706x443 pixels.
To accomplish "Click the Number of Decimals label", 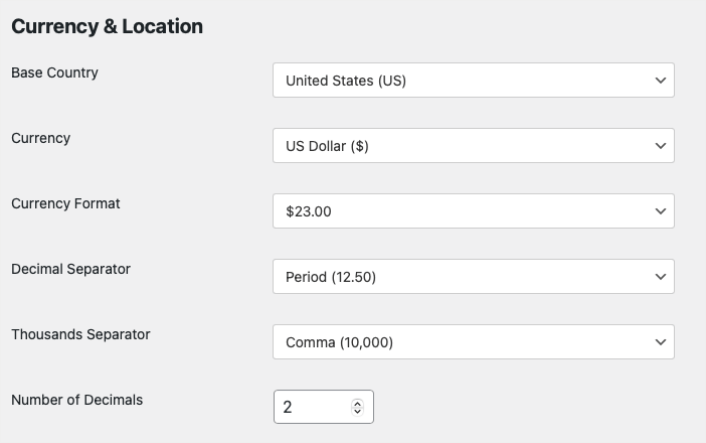I will click(76, 400).
